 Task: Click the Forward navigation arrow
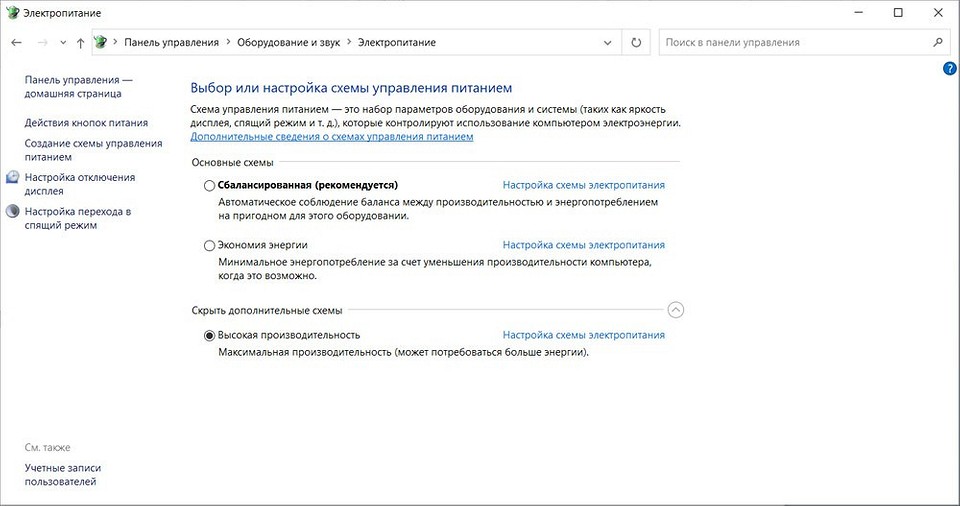[x=42, y=43]
